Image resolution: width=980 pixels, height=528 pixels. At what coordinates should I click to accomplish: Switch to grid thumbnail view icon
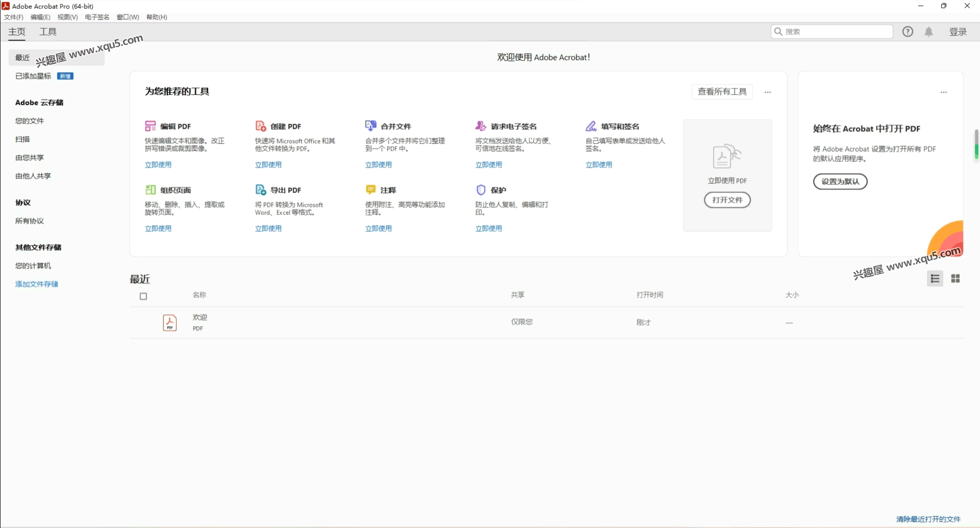pos(955,279)
